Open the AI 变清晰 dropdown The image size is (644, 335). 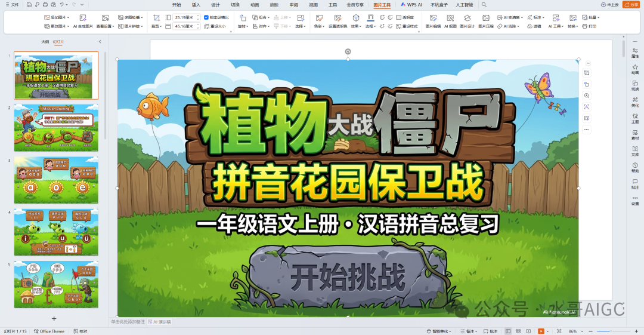tap(510, 17)
